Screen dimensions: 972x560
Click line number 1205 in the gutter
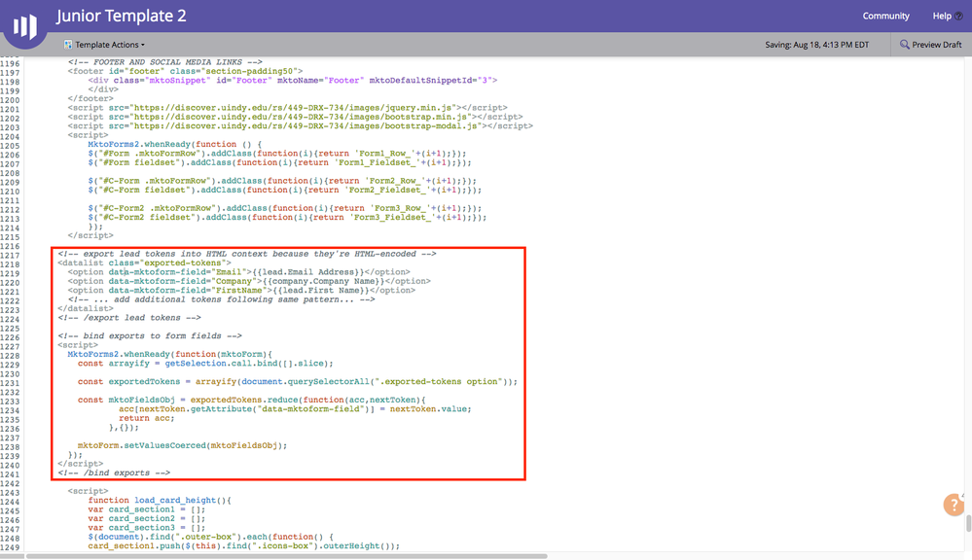click(x=10, y=146)
